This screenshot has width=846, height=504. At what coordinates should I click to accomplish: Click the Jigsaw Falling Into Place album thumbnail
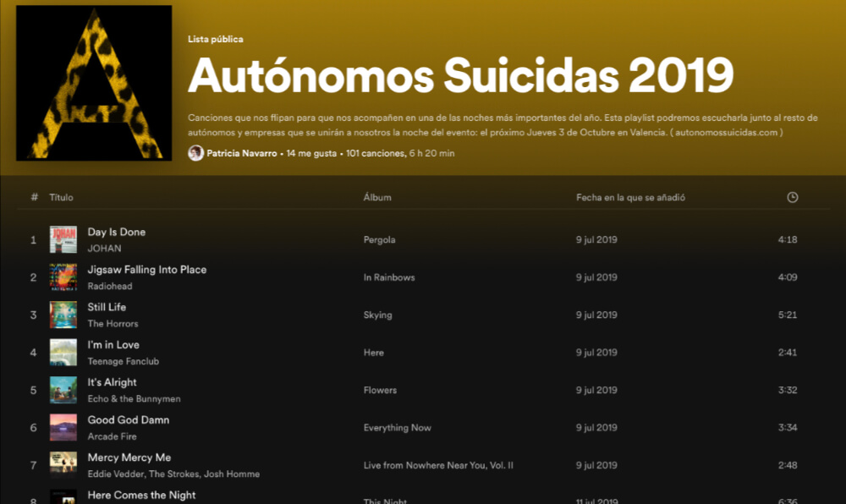tap(63, 277)
